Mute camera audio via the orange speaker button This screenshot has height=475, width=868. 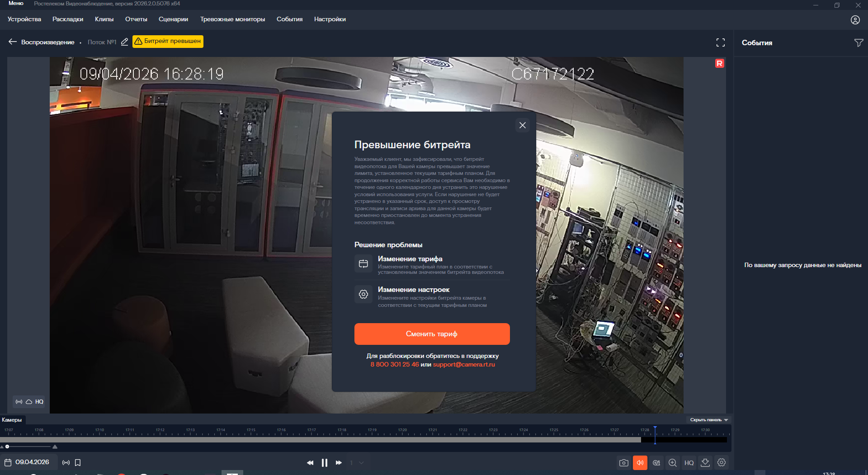(640, 462)
